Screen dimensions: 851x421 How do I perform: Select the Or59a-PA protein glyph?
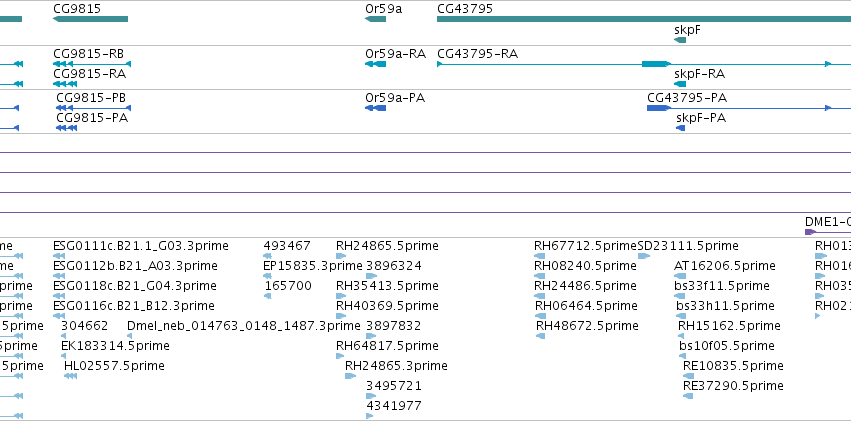pos(376,108)
